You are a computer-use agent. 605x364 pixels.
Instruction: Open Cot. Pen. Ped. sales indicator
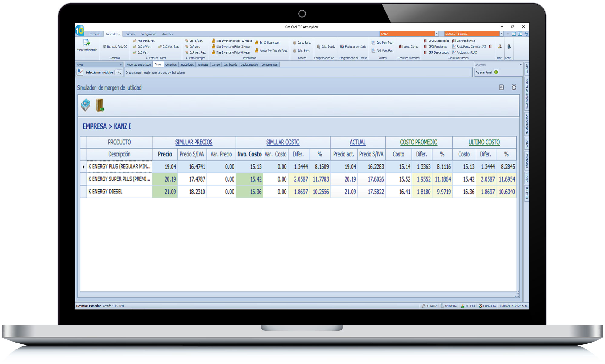click(382, 43)
